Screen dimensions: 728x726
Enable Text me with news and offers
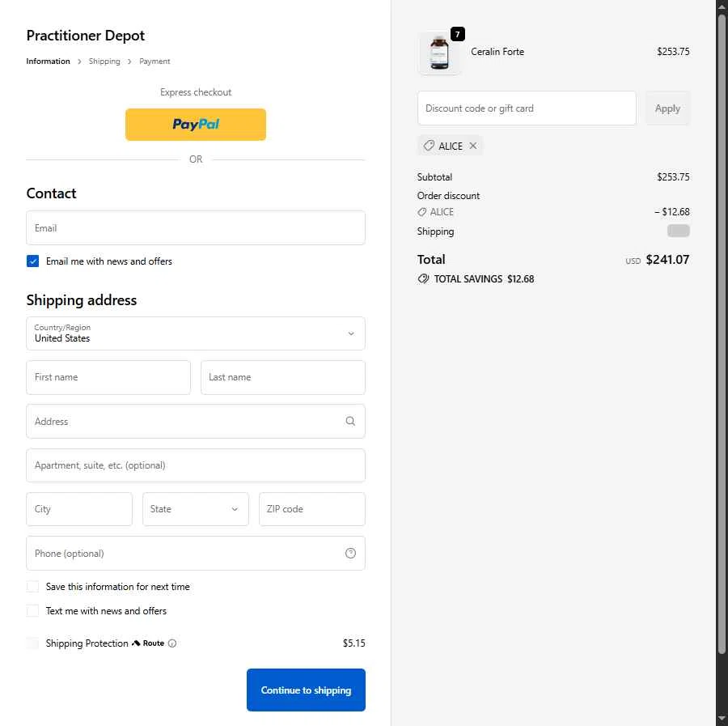pos(32,611)
